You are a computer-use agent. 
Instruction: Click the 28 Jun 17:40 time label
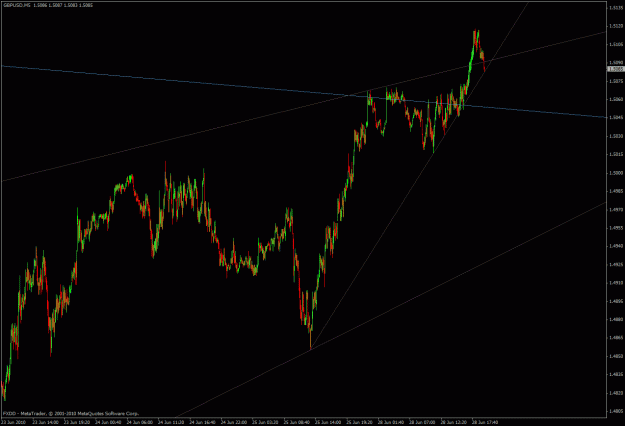tap(485, 422)
